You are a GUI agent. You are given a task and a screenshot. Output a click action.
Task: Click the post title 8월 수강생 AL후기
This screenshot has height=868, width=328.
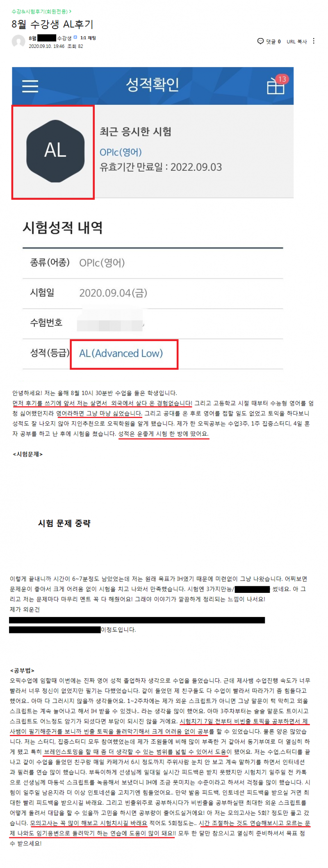[x=52, y=24]
